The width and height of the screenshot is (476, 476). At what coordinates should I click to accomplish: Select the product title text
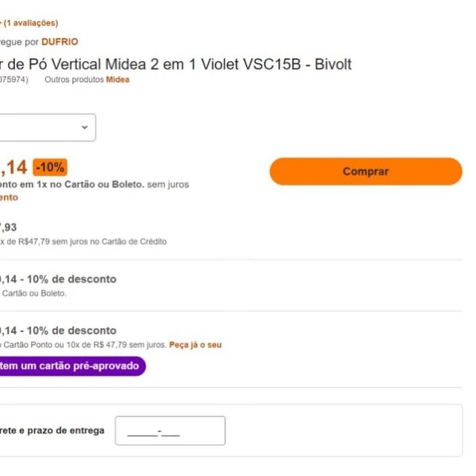[176, 65]
